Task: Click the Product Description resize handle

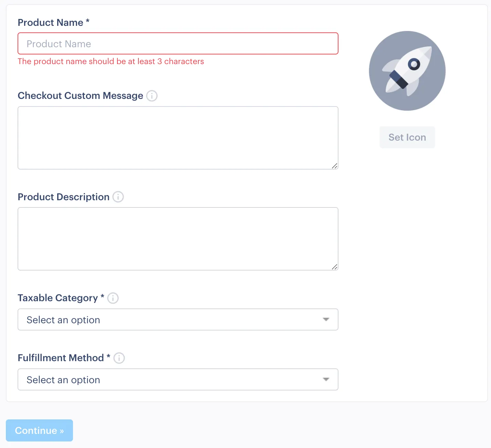Action: 334,267
